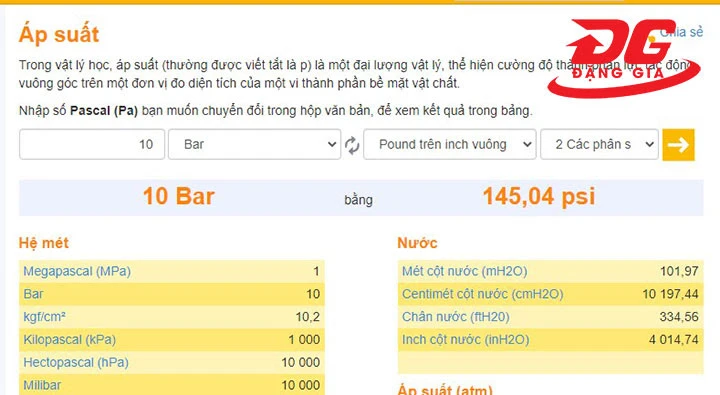Click the value input field containing 10

coord(92,144)
